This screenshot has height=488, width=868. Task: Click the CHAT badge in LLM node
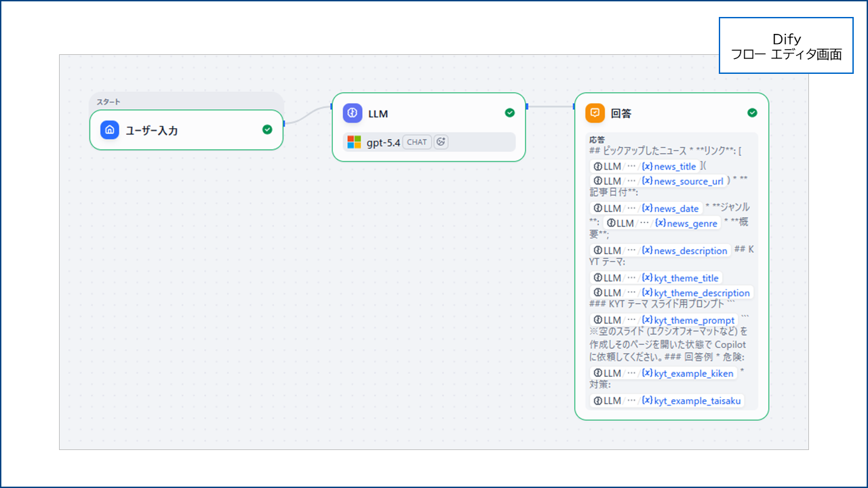(x=417, y=142)
